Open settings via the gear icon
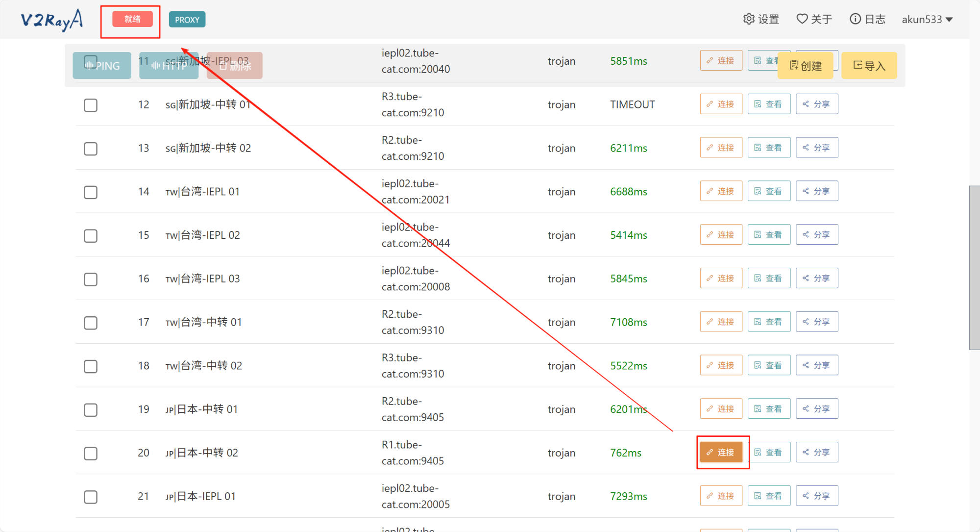Image resolution: width=980 pixels, height=532 pixels. pos(749,19)
